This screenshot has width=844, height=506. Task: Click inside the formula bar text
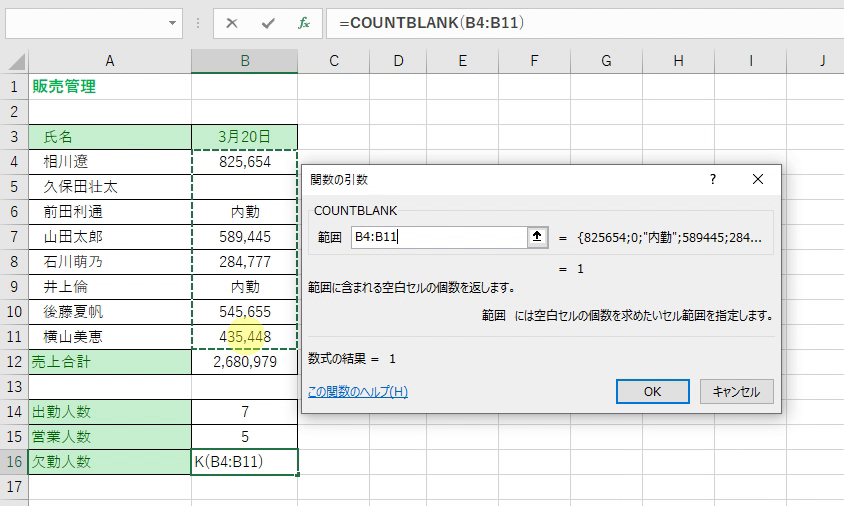coord(580,22)
